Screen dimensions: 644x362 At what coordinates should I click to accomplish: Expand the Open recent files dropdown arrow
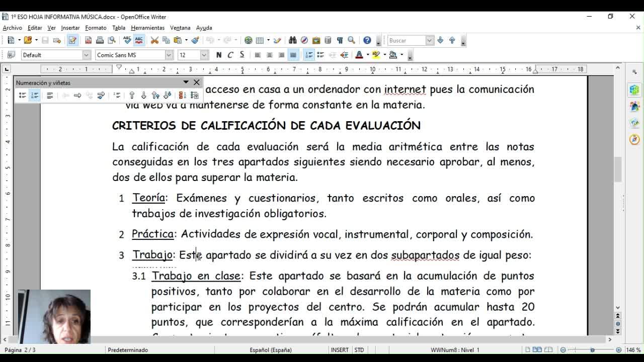coord(36,40)
